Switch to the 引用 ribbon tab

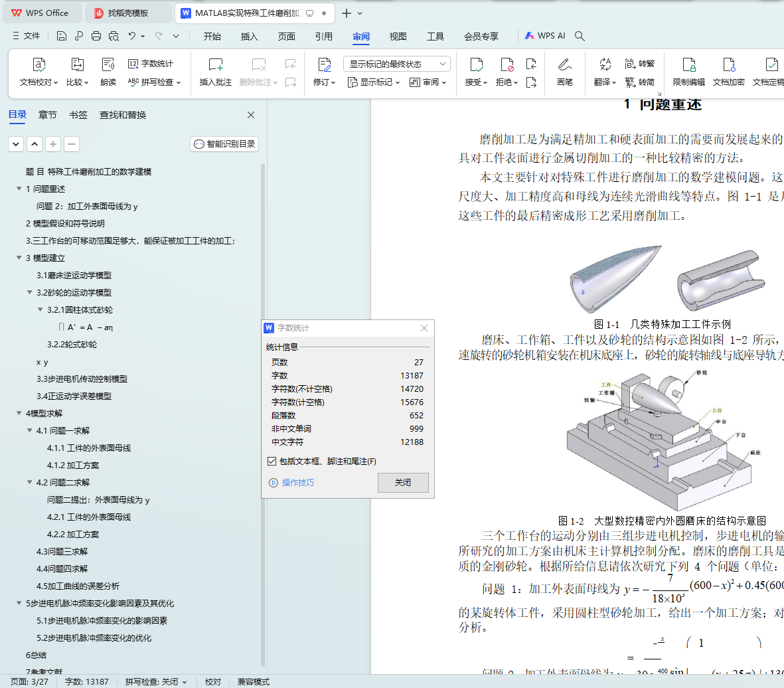[323, 36]
